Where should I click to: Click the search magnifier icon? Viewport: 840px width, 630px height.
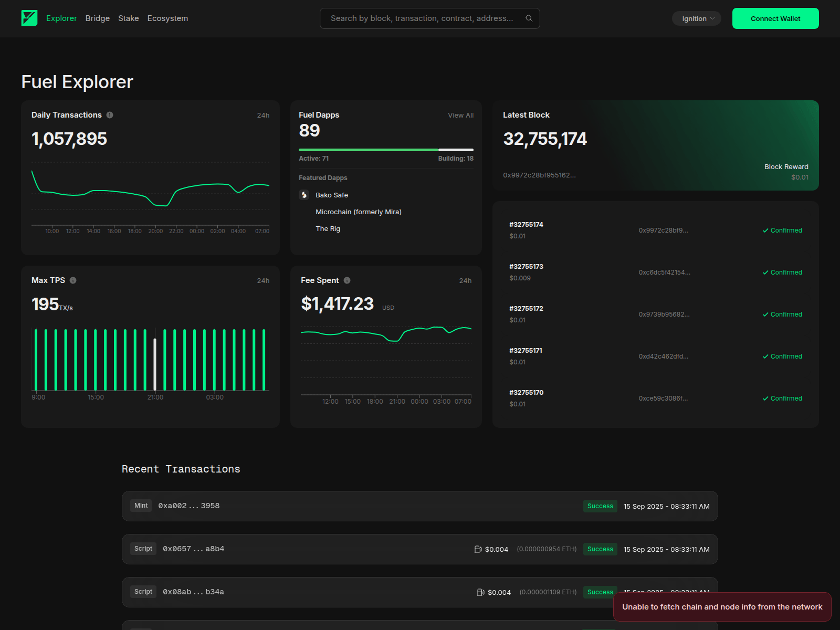point(529,18)
